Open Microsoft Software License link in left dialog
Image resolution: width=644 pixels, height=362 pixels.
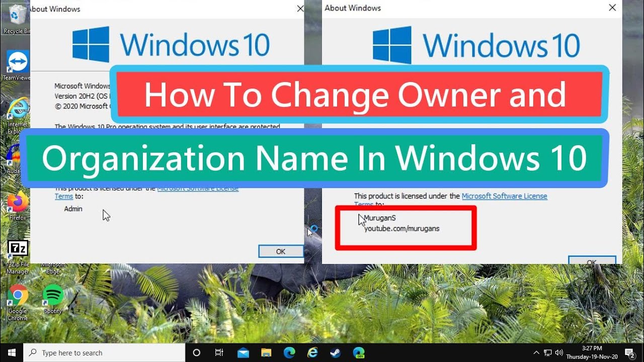pos(198,189)
